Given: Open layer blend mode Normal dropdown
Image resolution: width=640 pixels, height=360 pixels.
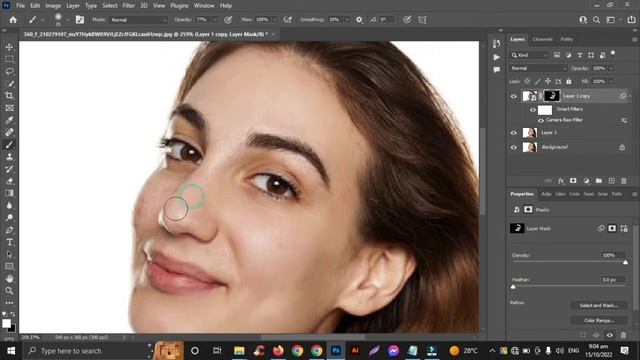Looking at the screenshot, I should (538, 68).
